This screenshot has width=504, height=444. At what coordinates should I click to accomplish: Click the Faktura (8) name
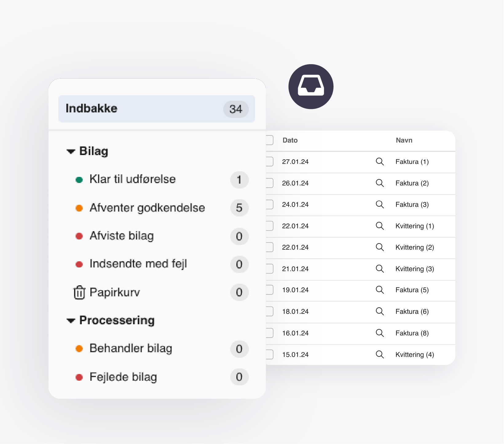(x=412, y=333)
